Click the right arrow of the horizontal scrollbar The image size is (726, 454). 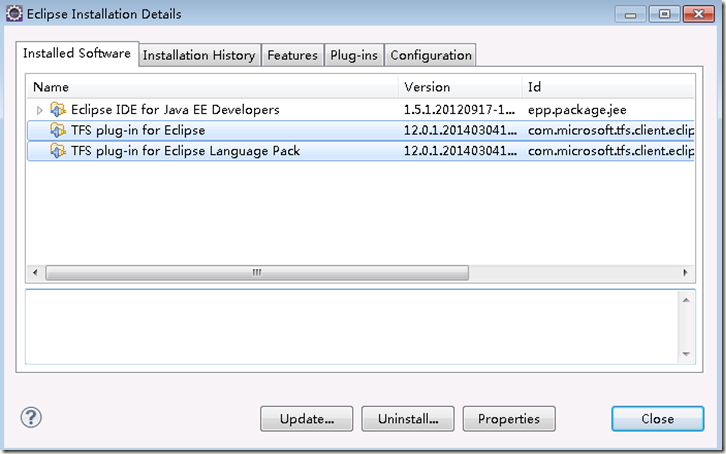pos(685,273)
